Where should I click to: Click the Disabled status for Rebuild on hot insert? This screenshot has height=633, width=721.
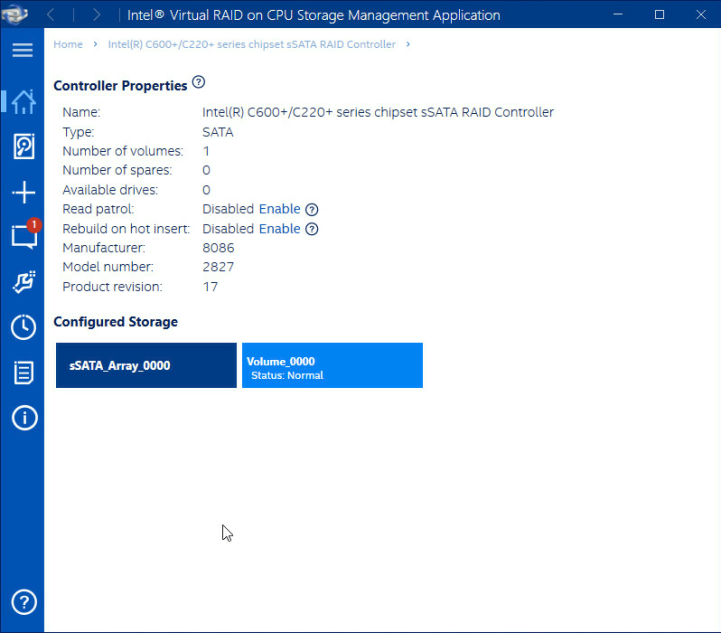[x=228, y=228]
